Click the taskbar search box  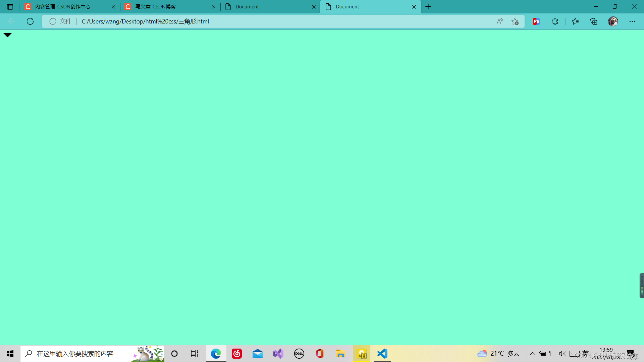point(93,354)
